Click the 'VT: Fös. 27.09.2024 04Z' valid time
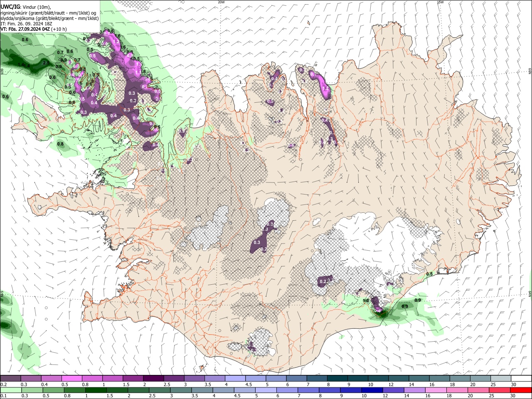This screenshot has width=532, height=399. point(25,29)
